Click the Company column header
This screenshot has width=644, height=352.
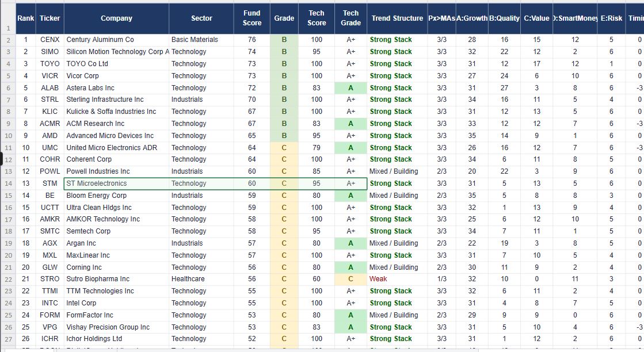[x=116, y=18]
